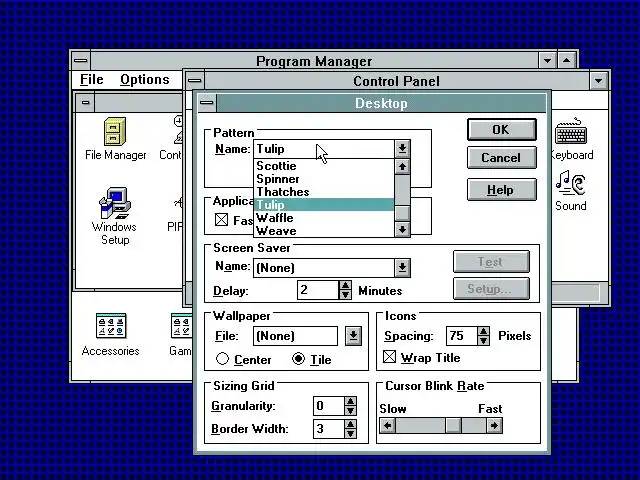Viewport: 640px width, 480px height.
Task: Click the Granularity value field
Action: (329, 406)
